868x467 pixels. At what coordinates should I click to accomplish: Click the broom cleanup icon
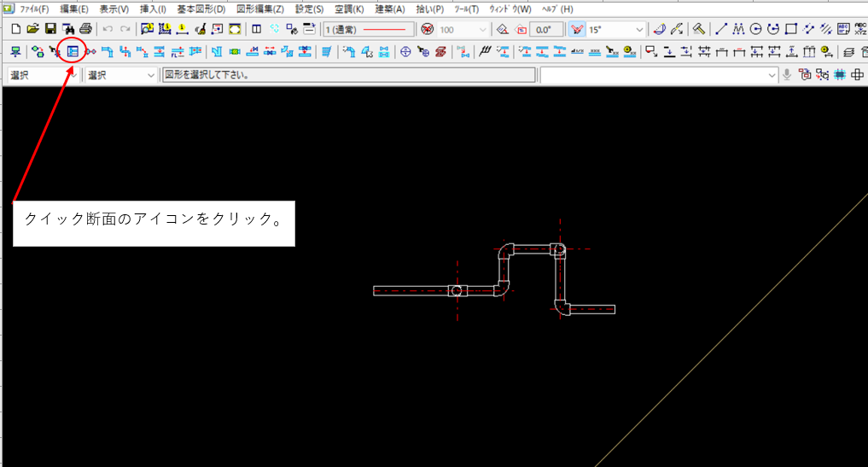point(200,29)
